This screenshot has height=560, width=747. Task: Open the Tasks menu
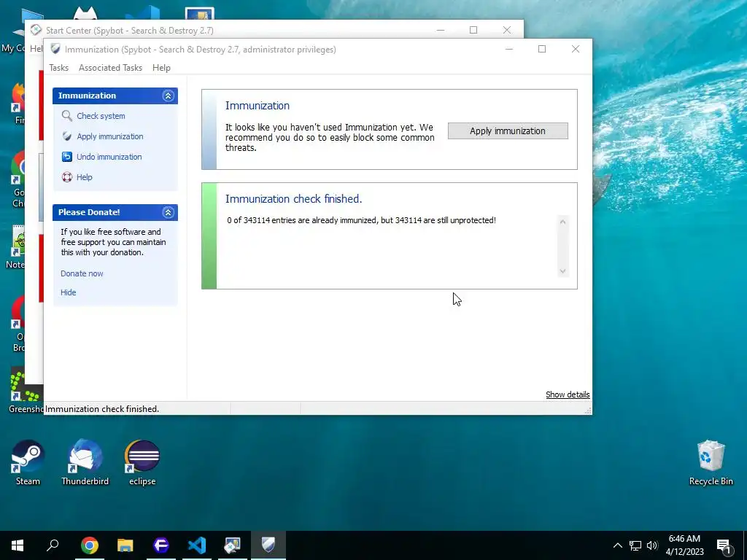58,68
